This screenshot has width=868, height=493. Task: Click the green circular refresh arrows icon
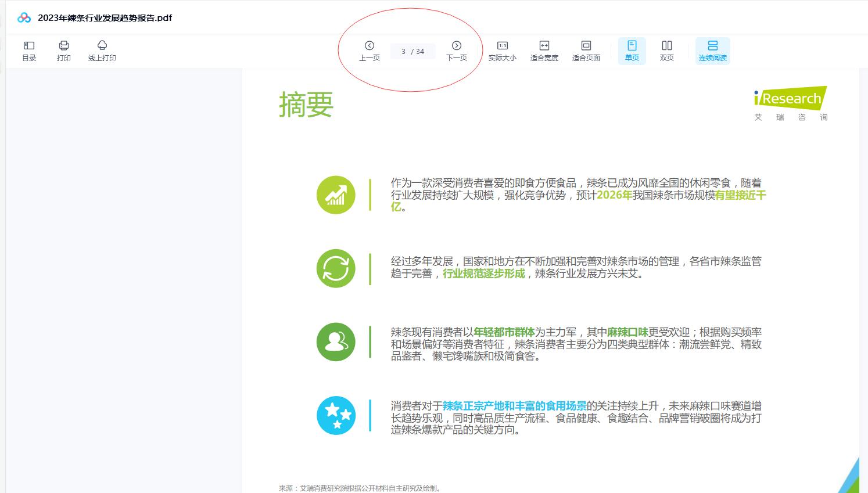(x=336, y=268)
